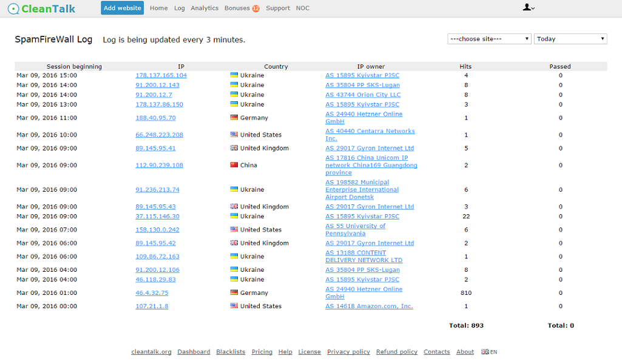Open AS 43744 Orion City LLC link
The width and height of the screenshot is (622, 364).
363,95
